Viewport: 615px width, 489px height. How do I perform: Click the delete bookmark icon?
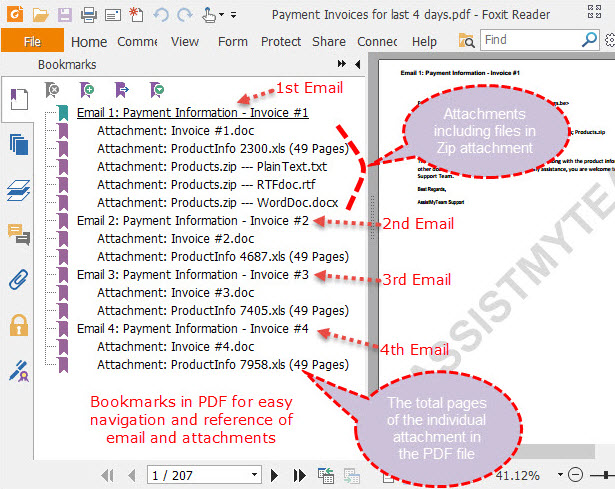[x=55, y=90]
